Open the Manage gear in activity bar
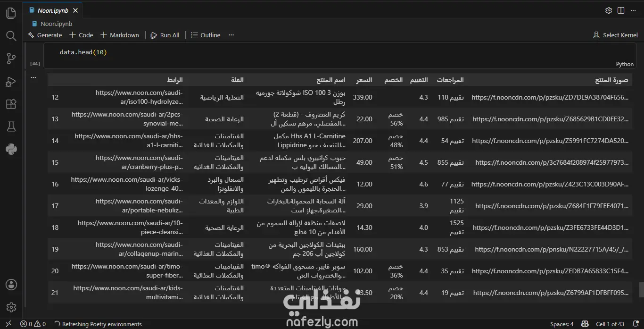This screenshot has height=329, width=644. coord(11,307)
